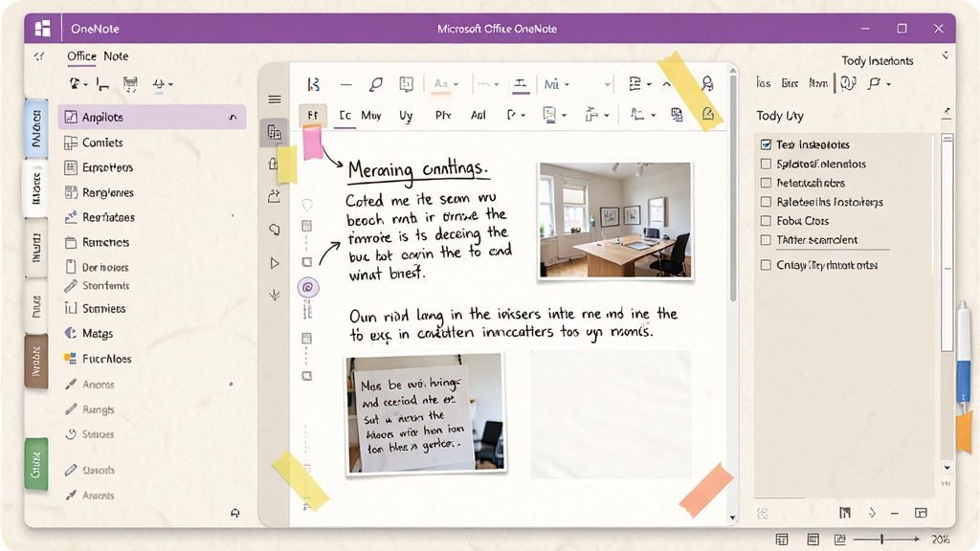
Task: Click the speech bubble icon in strip
Action: pyautogui.click(x=275, y=230)
